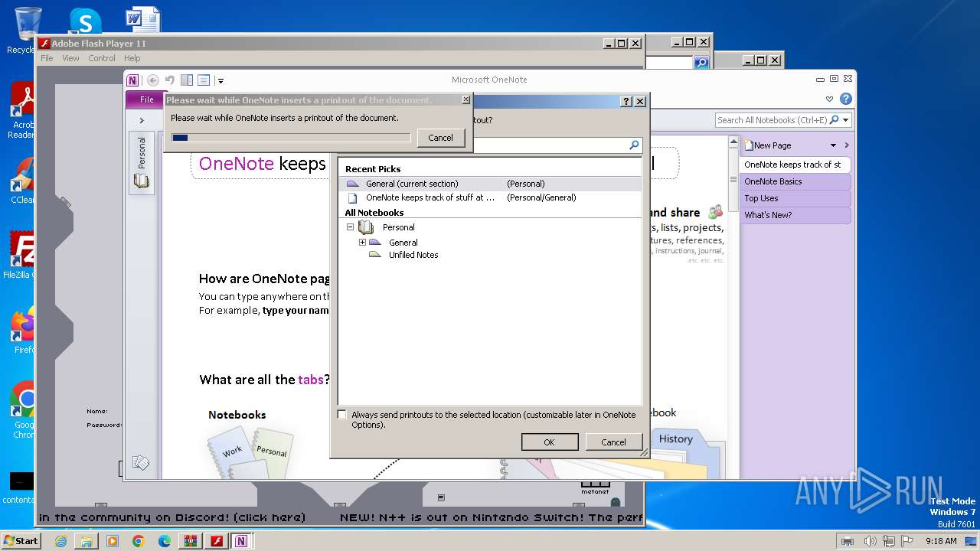Open Acrobat Reader desktop shortcut
This screenshot has height=551, width=980.
point(23,111)
